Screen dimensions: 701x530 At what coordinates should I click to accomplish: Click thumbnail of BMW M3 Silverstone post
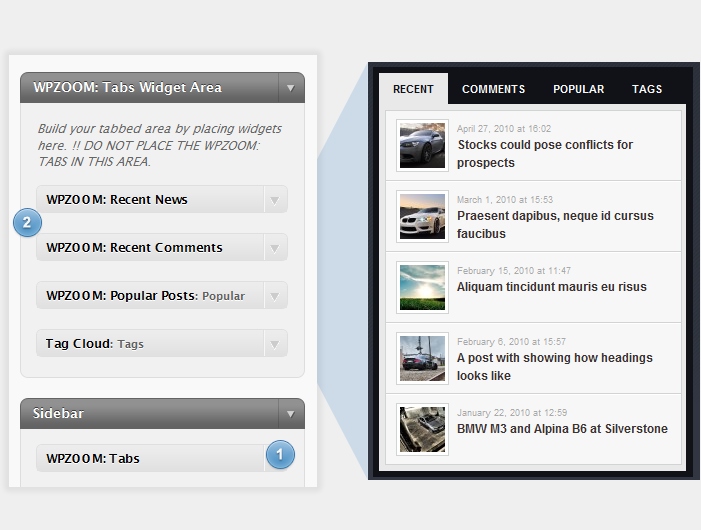pyautogui.click(x=422, y=430)
